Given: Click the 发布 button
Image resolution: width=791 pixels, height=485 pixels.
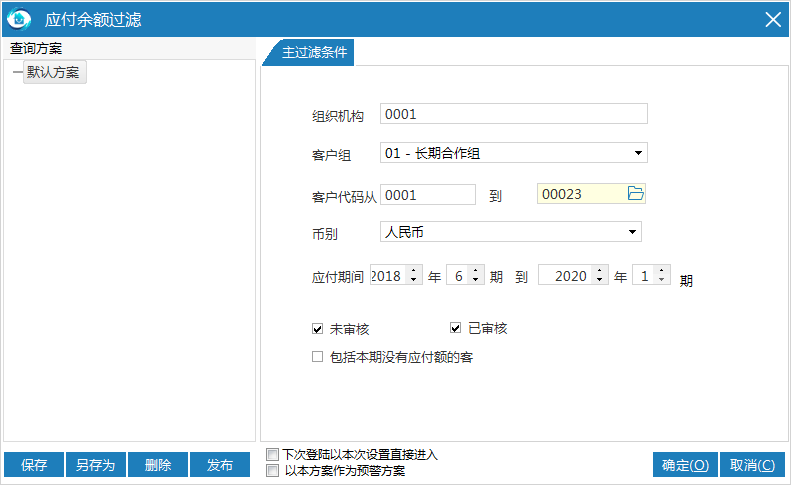Looking at the screenshot, I should [220, 464].
